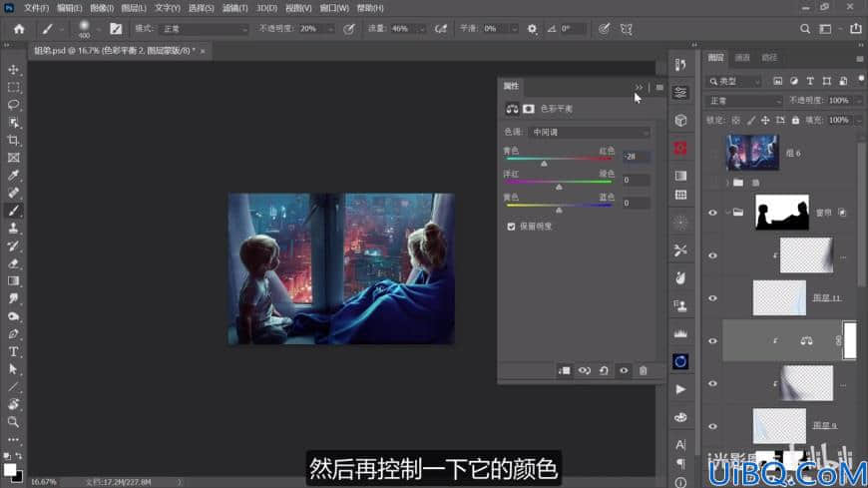The width and height of the screenshot is (868, 488).
Task: Select the Crop tool
Action: [14, 140]
